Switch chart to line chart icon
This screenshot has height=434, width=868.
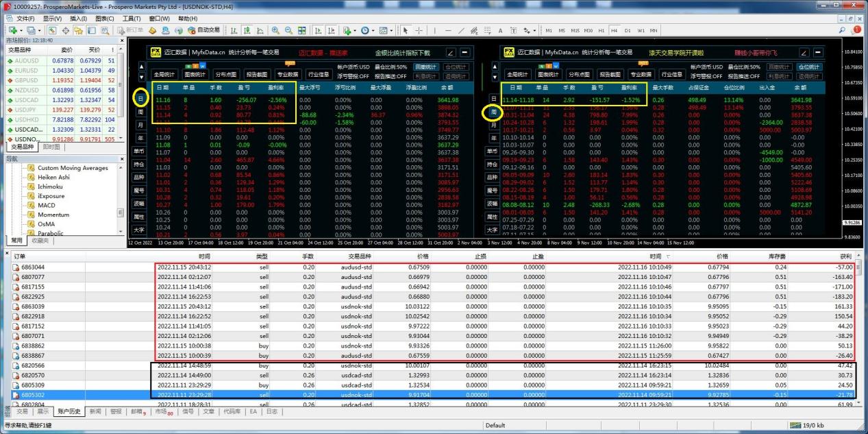point(260,30)
